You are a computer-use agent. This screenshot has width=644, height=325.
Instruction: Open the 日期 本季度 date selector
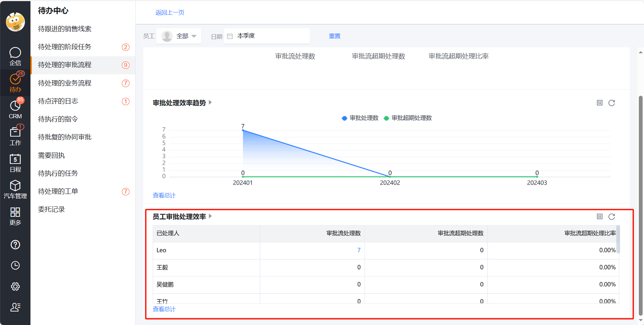pyautogui.click(x=267, y=36)
